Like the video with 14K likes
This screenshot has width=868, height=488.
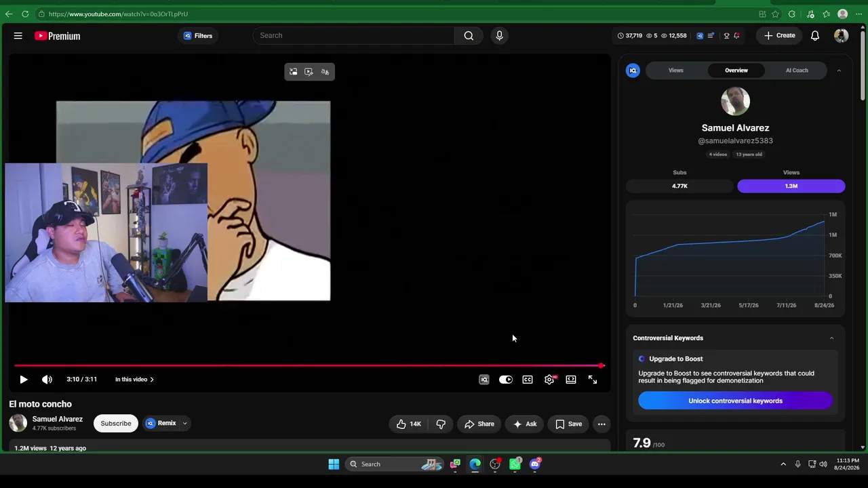pyautogui.click(x=409, y=424)
